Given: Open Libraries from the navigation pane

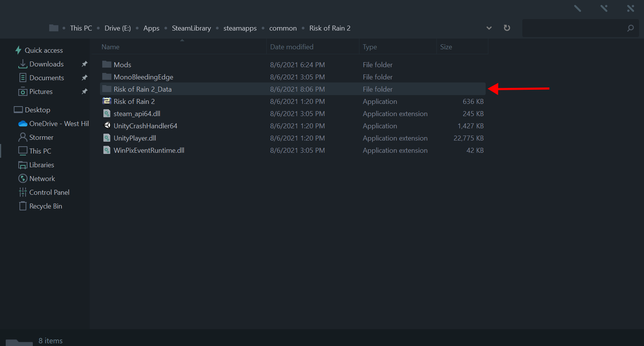Looking at the screenshot, I should 42,165.
